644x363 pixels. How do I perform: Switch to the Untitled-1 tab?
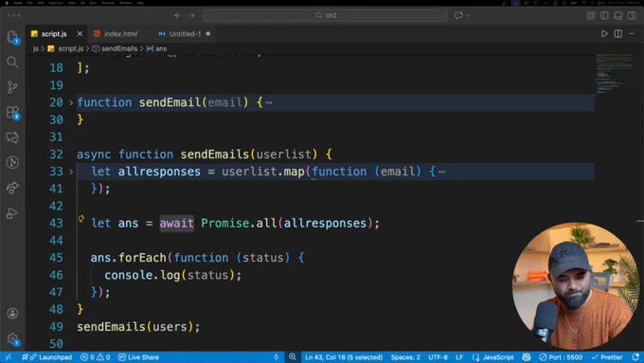pos(185,34)
